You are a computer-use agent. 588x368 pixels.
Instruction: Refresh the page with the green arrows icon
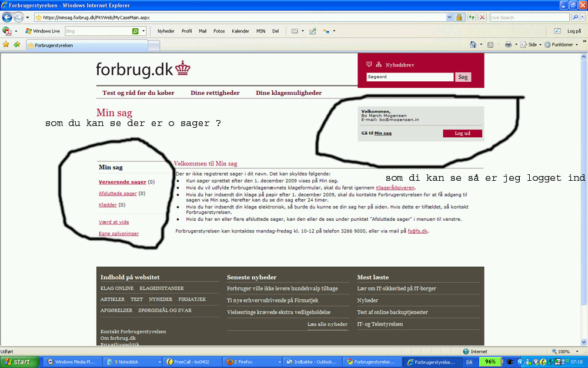[x=472, y=17]
